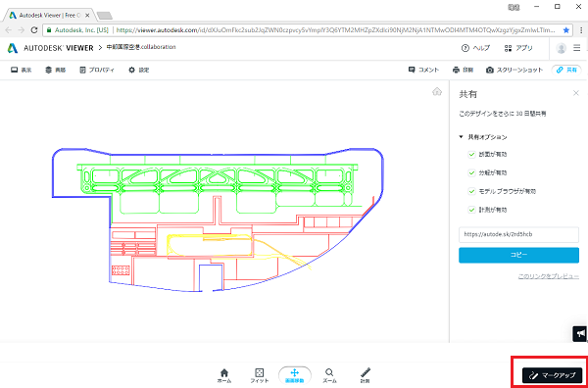The image size is (588, 388).
Task: Click the share URL text field
Action: 518,234
